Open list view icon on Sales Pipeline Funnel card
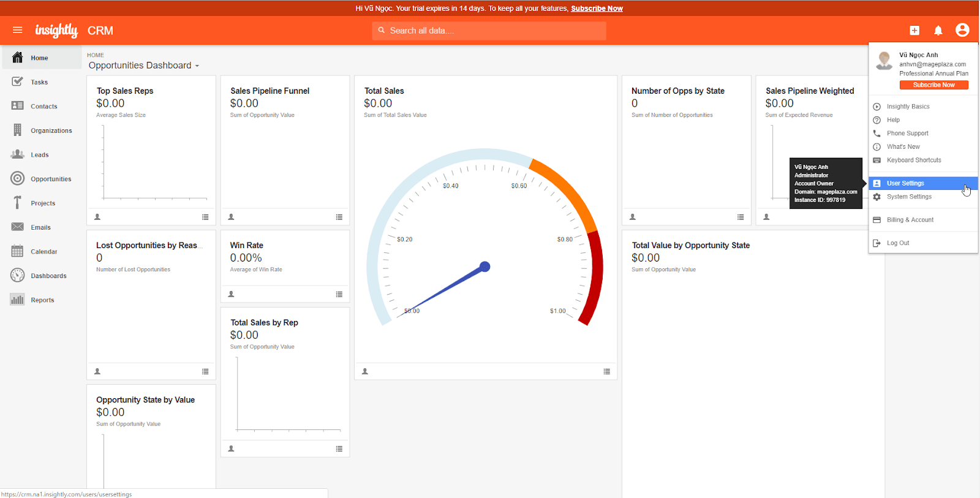Image resolution: width=980 pixels, height=498 pixels. click(339, 217)
